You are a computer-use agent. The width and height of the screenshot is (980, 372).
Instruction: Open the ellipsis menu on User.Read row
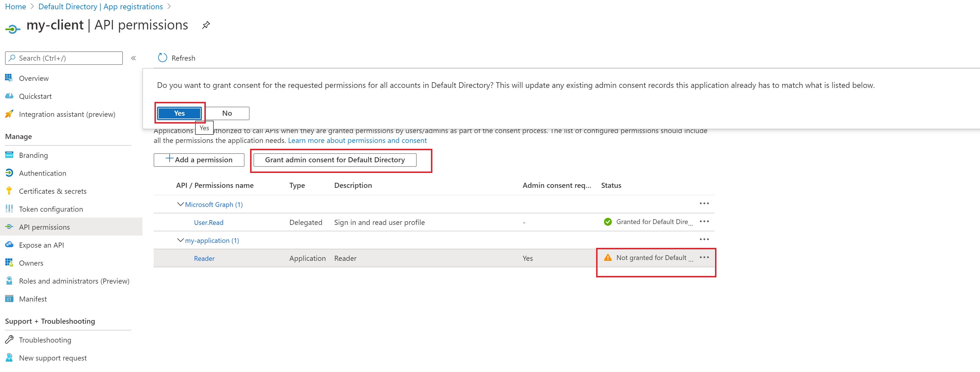pyautogui.click(x=704, y=221)
